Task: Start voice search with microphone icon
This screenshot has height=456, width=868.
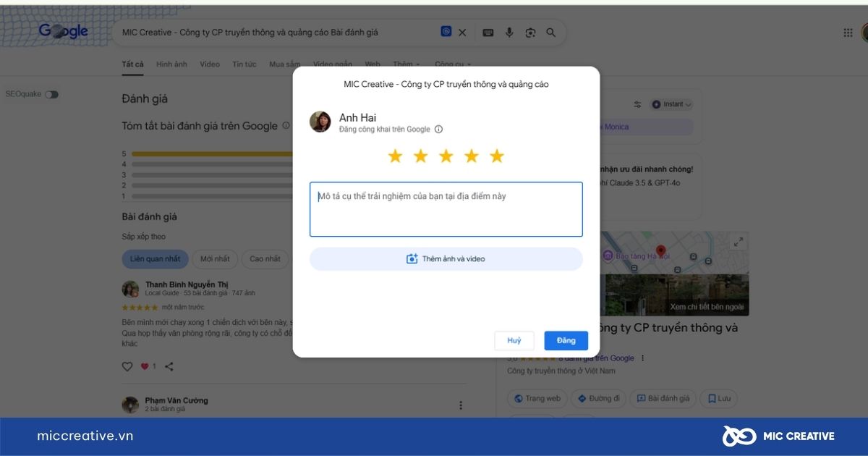Action: pyautogui.click(x=509, y=33)
